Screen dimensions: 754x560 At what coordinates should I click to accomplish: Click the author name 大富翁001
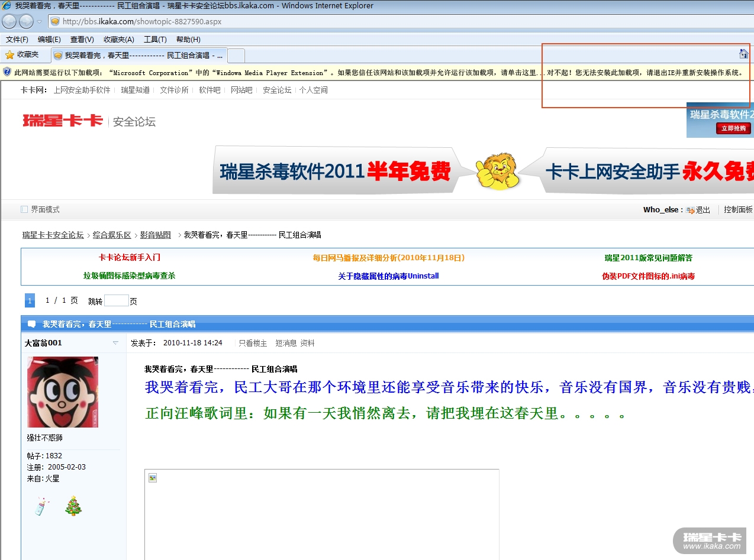[43, 343]
